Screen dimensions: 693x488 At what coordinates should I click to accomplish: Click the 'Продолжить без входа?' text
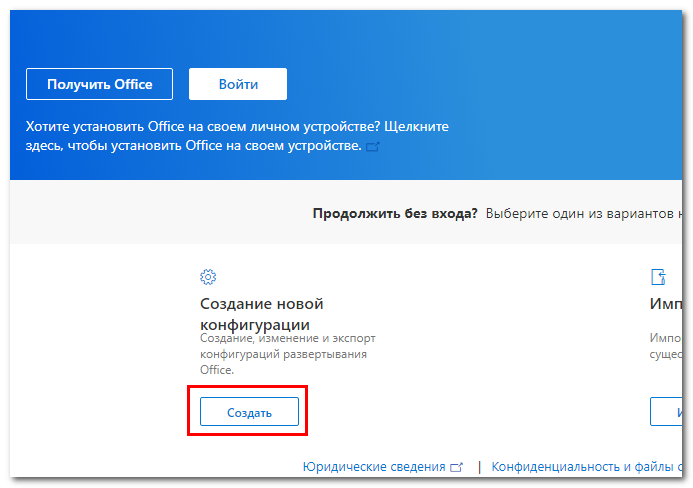coord(395,214)
